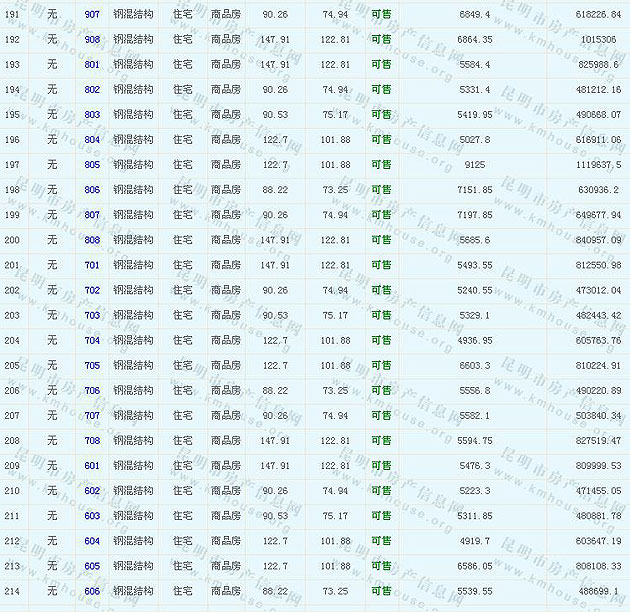Select total price 1015306 cell
The image size is (630, 612).
pyautogui.click(x=597, y=39)
